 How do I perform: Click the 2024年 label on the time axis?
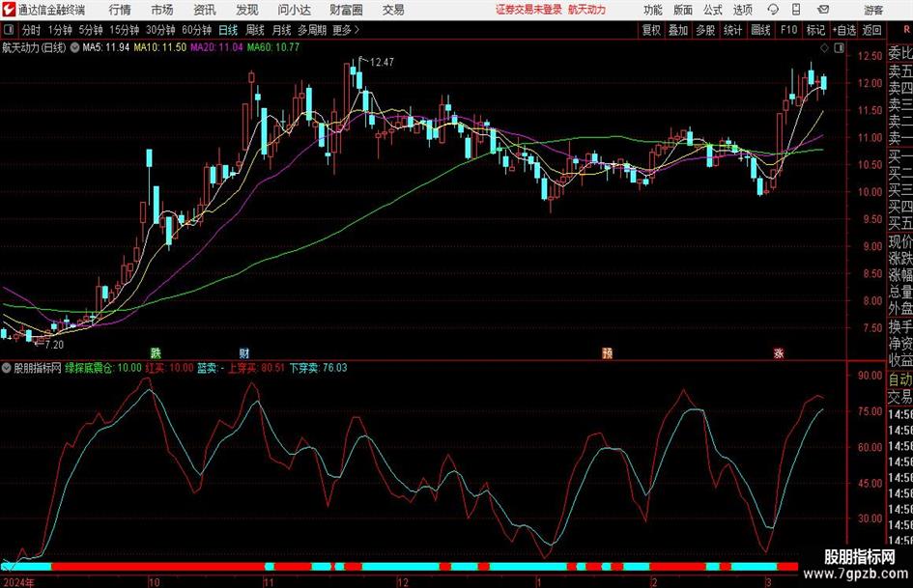(18, 582)
